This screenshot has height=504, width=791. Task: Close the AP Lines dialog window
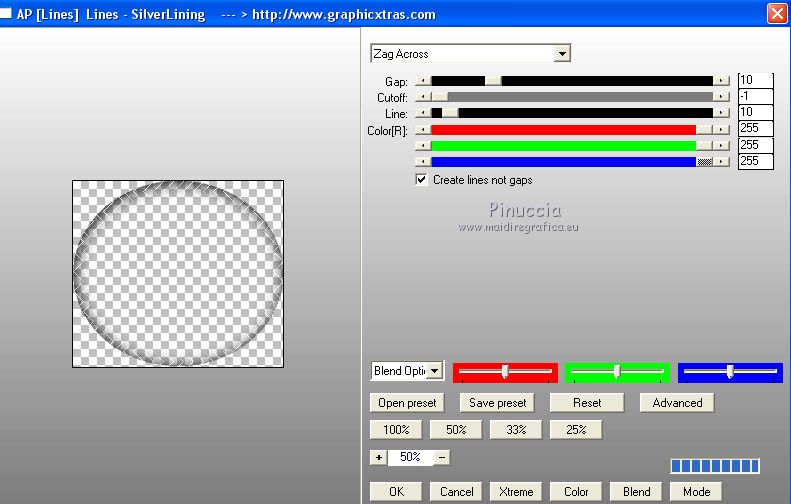point(777,14)
